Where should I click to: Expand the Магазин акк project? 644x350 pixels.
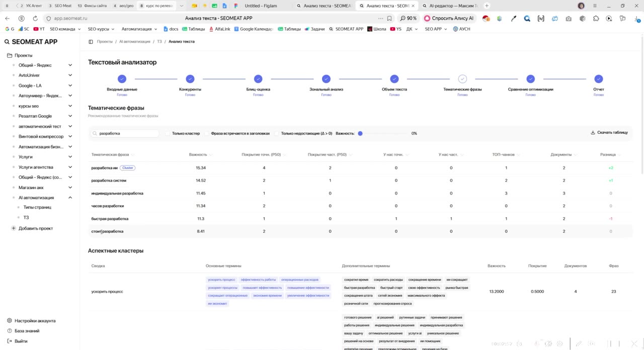(x=70, y=188)
